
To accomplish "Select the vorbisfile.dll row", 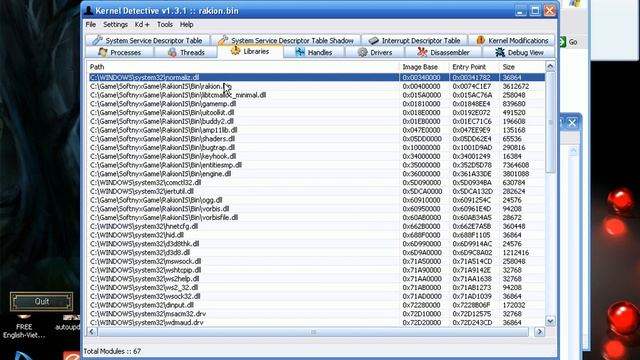I will 317,218.
